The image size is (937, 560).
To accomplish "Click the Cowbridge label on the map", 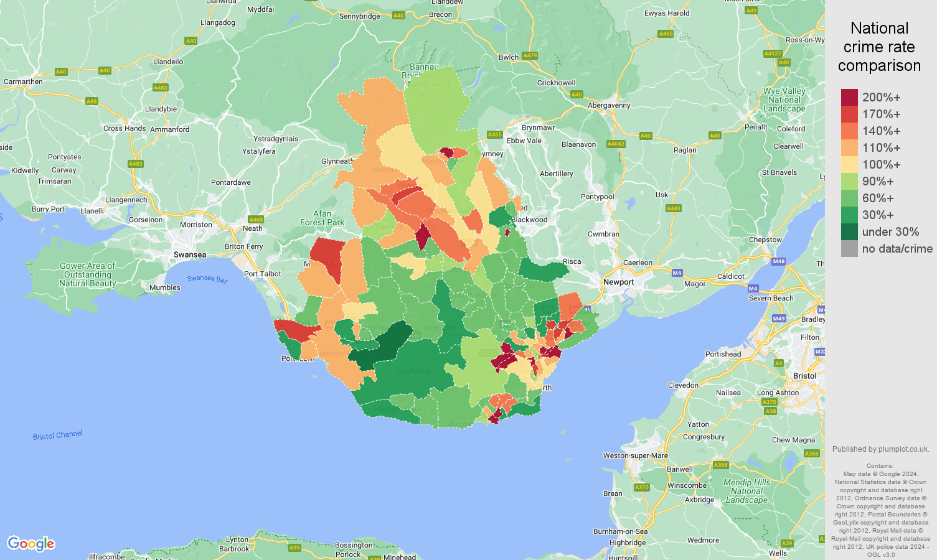I will (414, 371).
